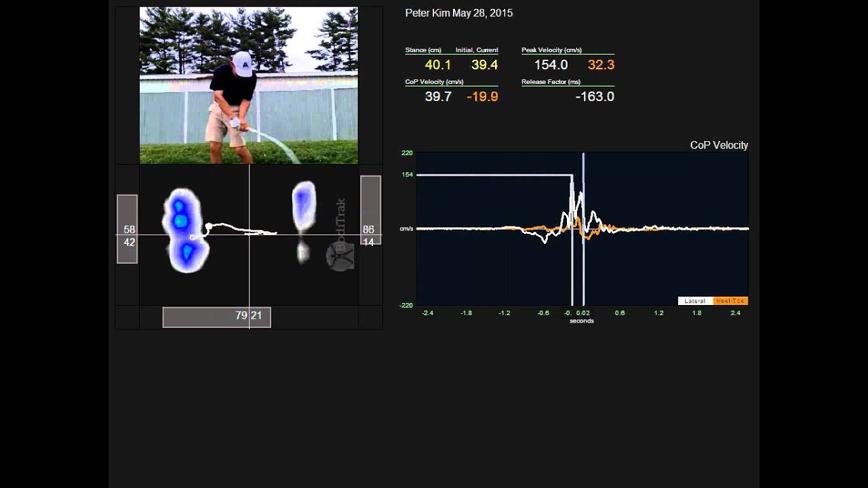This screenshot has height=488, width=868.
Task: Click the 'seconds' x-axis caption
Action: (582, 321)
